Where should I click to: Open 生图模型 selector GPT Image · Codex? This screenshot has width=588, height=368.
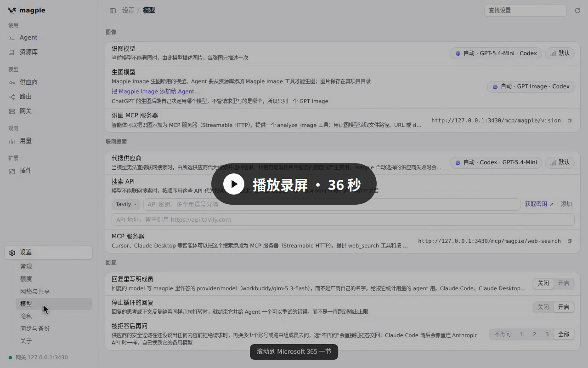531,86
